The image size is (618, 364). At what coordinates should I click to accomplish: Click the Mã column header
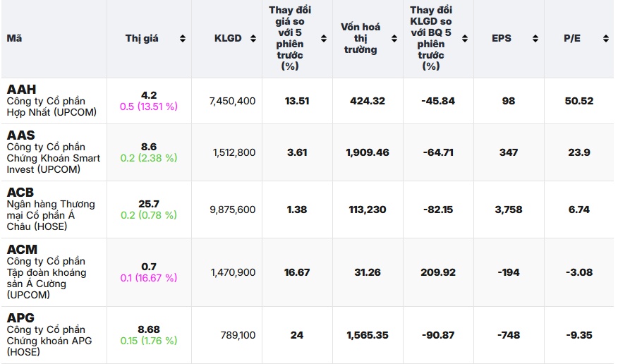tap(14, 38)
